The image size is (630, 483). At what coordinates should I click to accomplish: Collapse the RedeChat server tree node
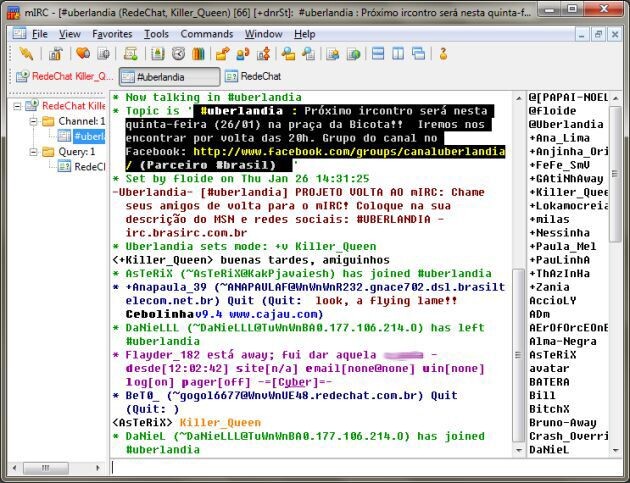(17, 105)
